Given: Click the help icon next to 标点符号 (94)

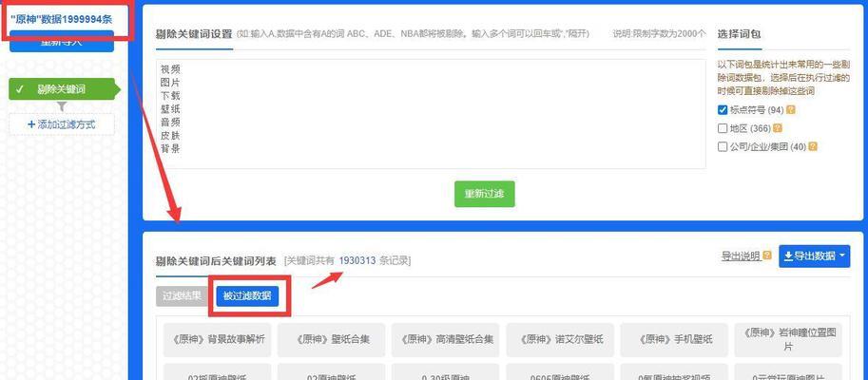Looking at the screenshot, I should coord(790,110).
